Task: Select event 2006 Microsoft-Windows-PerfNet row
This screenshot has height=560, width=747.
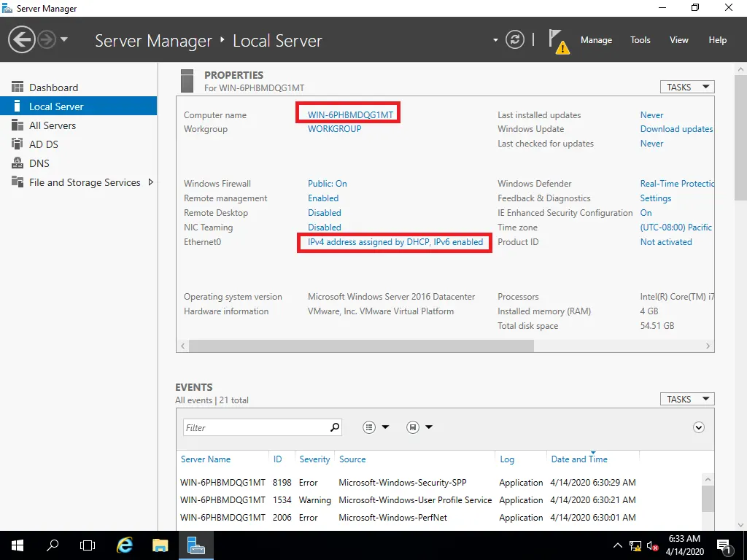Action: click(439, 518)
